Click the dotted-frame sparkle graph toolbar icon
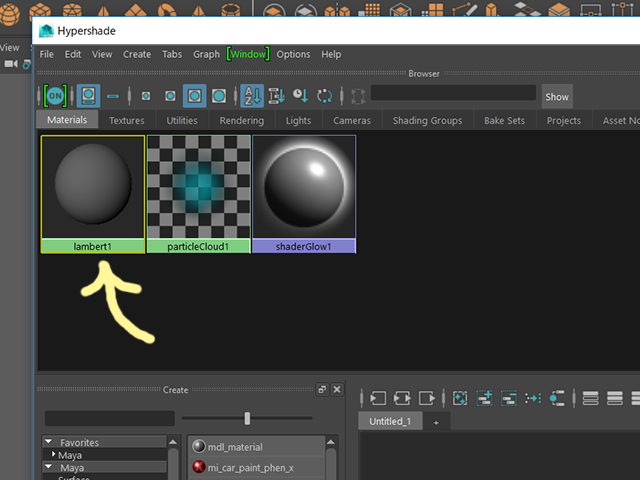 tap(460, 398)
